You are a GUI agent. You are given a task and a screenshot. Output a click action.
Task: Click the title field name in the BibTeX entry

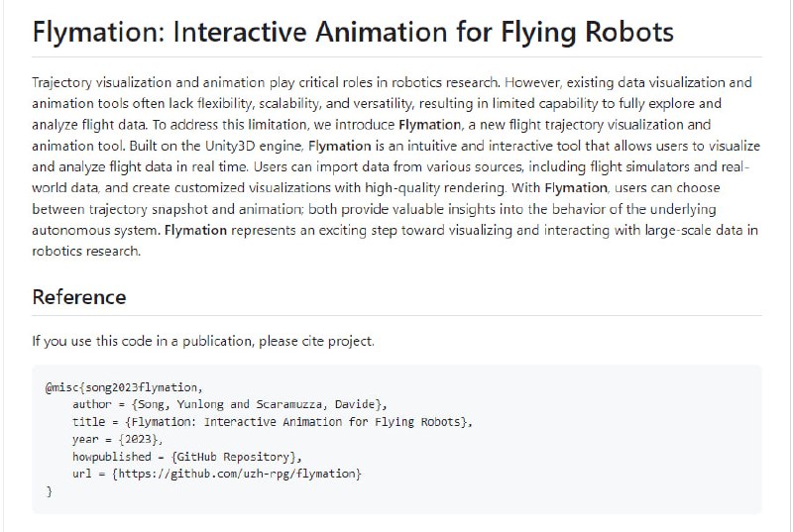88,421
